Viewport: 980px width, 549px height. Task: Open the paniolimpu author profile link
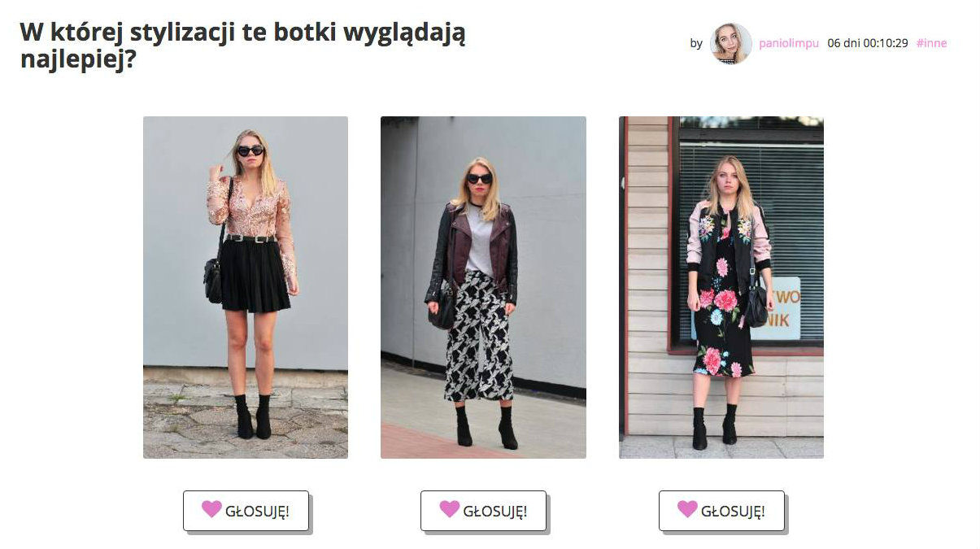click(x=788, y=43)
